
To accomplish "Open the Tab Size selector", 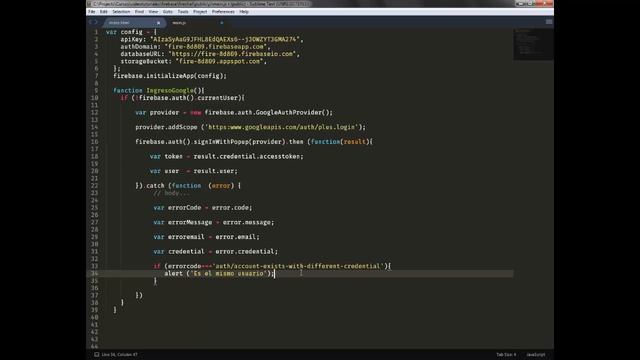I will pos(506,354).
